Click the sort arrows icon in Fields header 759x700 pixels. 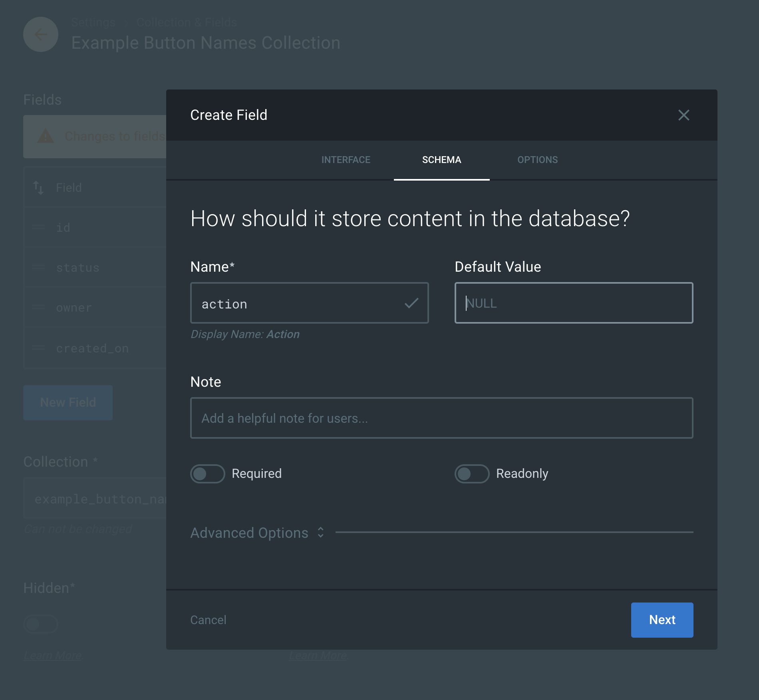click(x=38, y=188)
